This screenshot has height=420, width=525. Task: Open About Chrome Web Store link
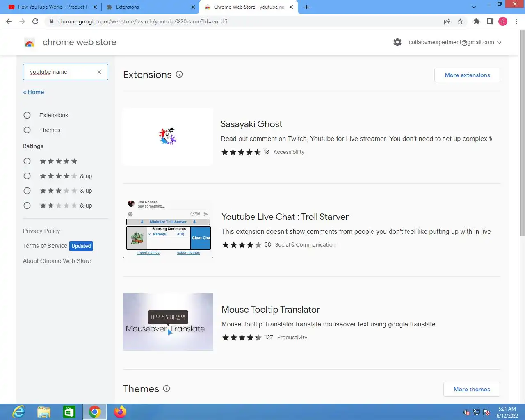click(x=57, y=261)
